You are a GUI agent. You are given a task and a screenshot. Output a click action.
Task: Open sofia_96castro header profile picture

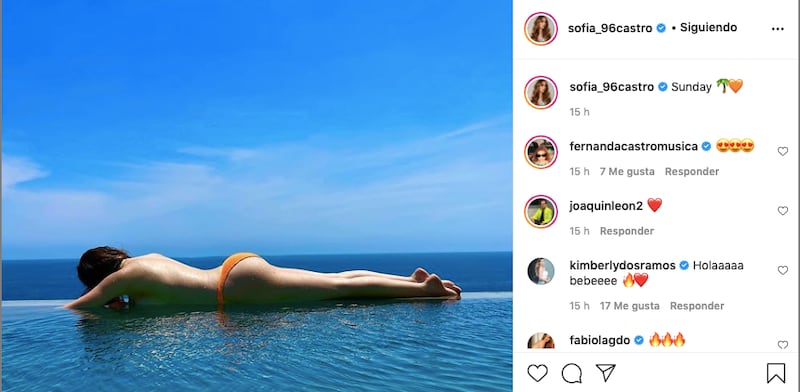(x=541, y=29)
